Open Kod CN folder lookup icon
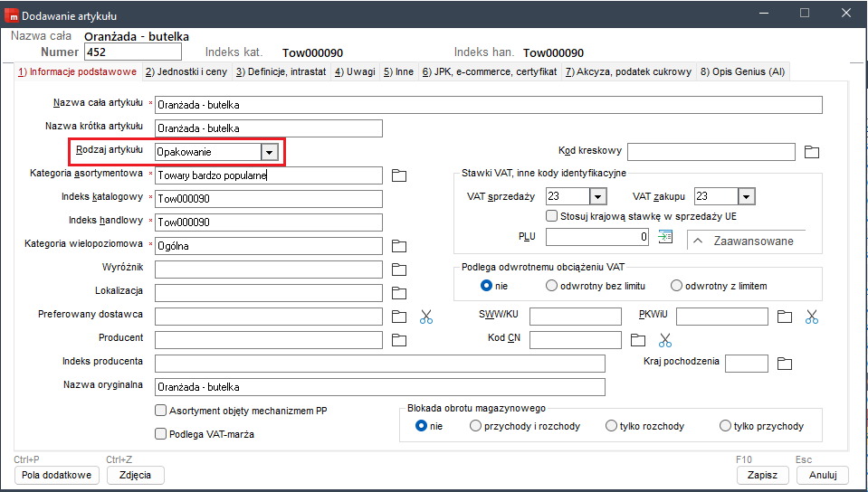The image size is (868, 492). coord(638,340)
